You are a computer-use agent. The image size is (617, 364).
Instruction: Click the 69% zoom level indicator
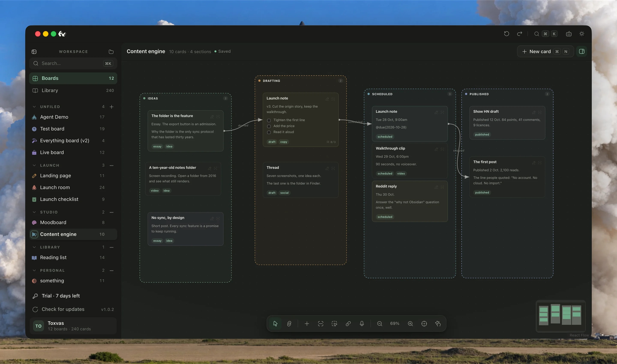click(395, 324)
